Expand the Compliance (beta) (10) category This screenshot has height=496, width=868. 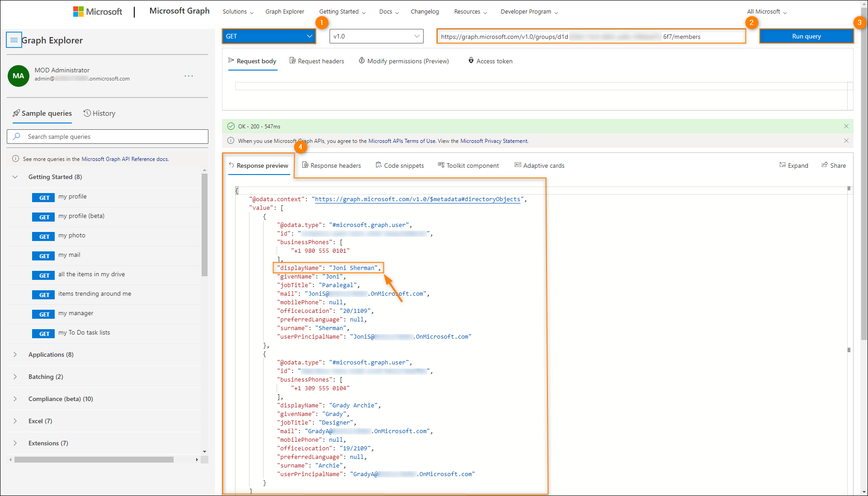tap(104, 399)
